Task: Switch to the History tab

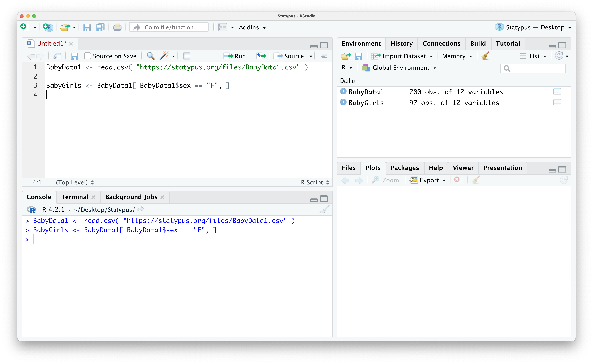Action: pos(401,43)
